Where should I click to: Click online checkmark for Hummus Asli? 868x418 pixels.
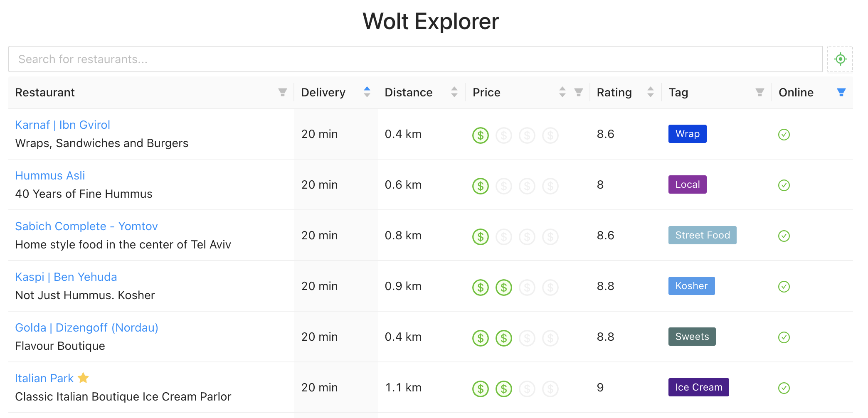(784, 185)
